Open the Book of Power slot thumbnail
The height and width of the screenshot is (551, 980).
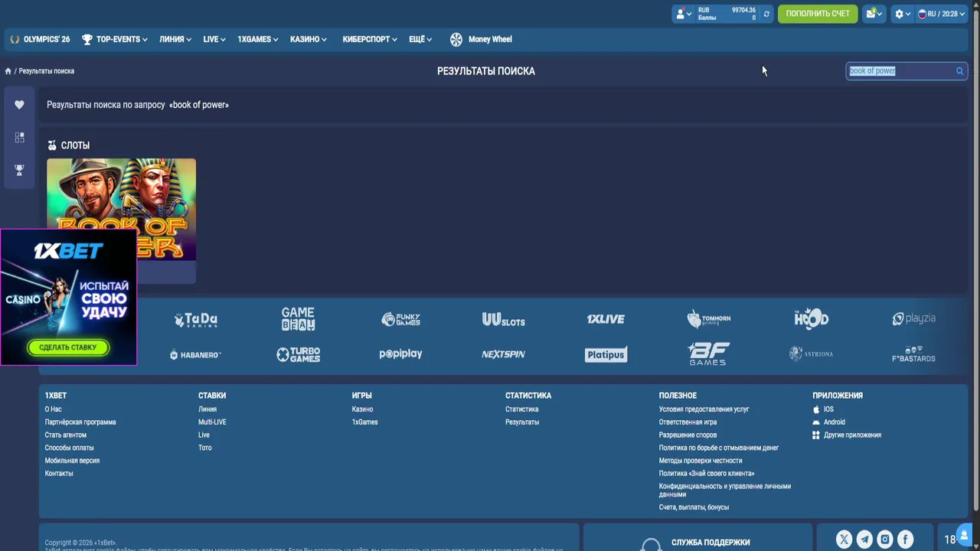121,210
